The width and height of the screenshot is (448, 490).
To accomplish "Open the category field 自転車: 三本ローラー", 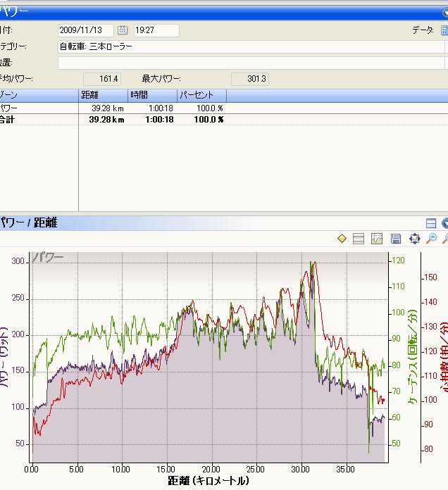I will 251,46.
